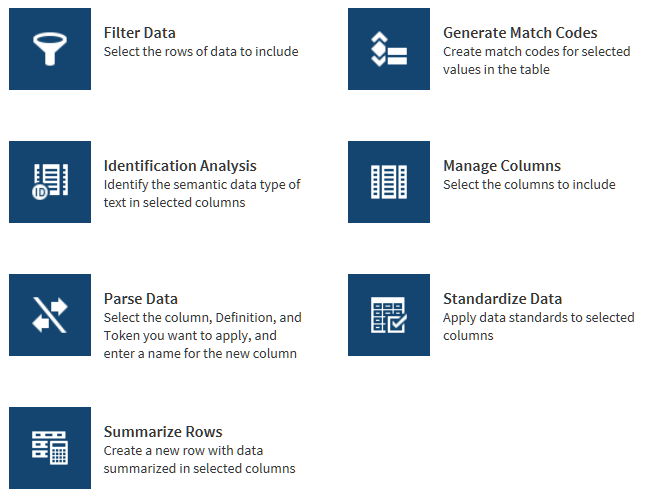Click the Summarize Rows heading
The width and height of the screenshot is (648, 499).
[x=163, y=431]
